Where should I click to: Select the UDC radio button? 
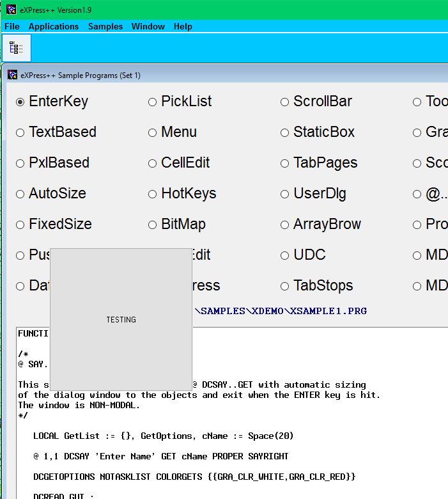click(x=284, y=255)
